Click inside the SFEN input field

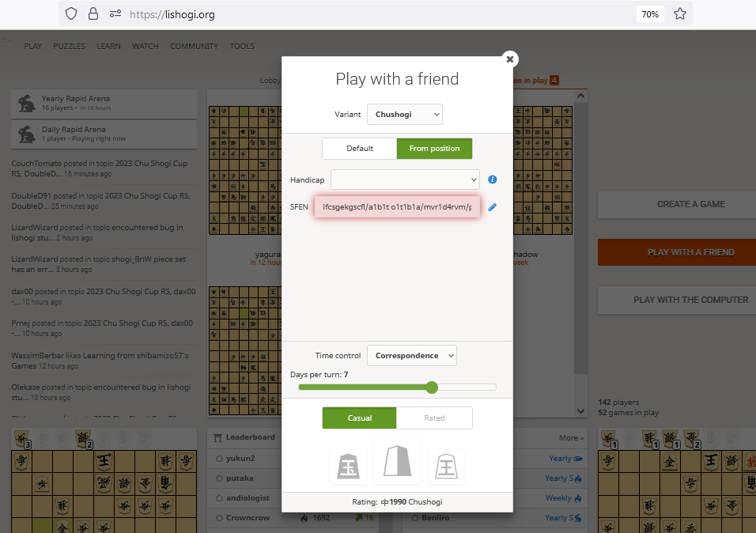coord(395,206)
